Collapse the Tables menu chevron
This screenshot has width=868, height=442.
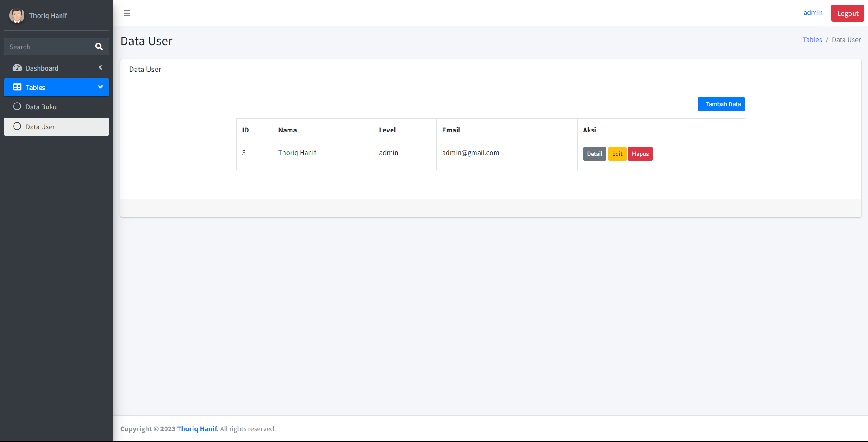click(x=100, y=87)
